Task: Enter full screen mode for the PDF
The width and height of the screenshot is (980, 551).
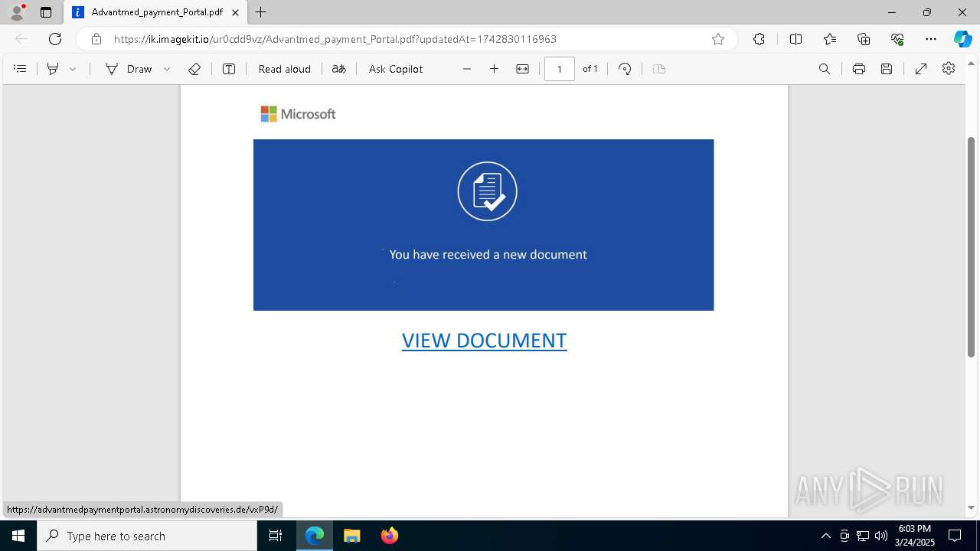Action: (x=921, y=69)
